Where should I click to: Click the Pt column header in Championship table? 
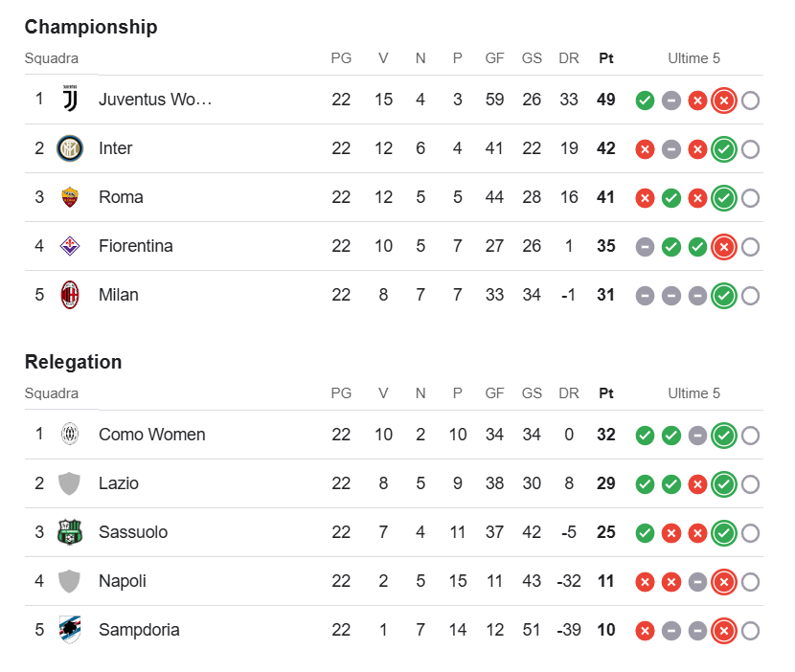click(606, 58)
